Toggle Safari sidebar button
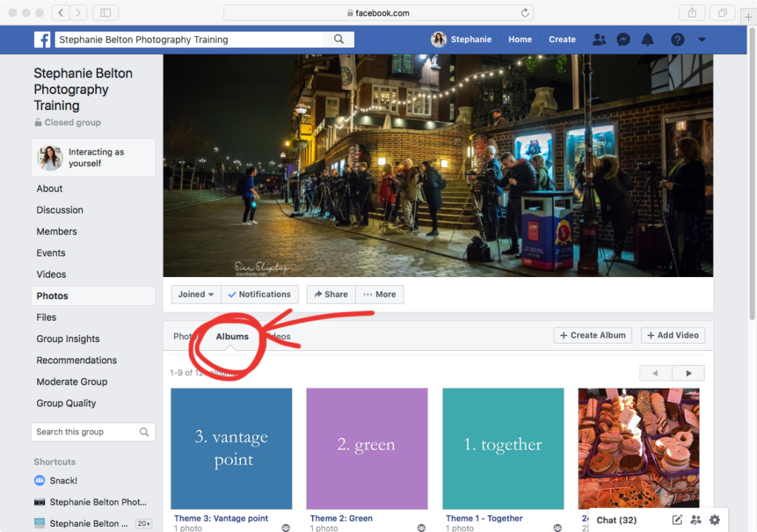The height and width of the screenshot is (532, 757). click(106, 13)
